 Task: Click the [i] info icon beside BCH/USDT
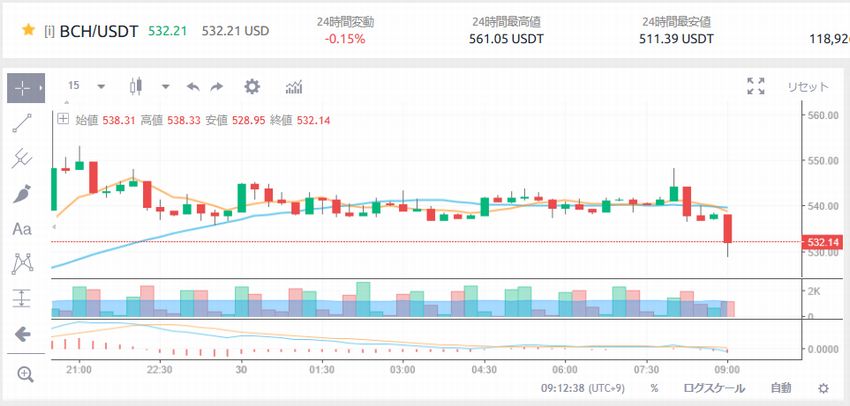(x=49, y=31)
